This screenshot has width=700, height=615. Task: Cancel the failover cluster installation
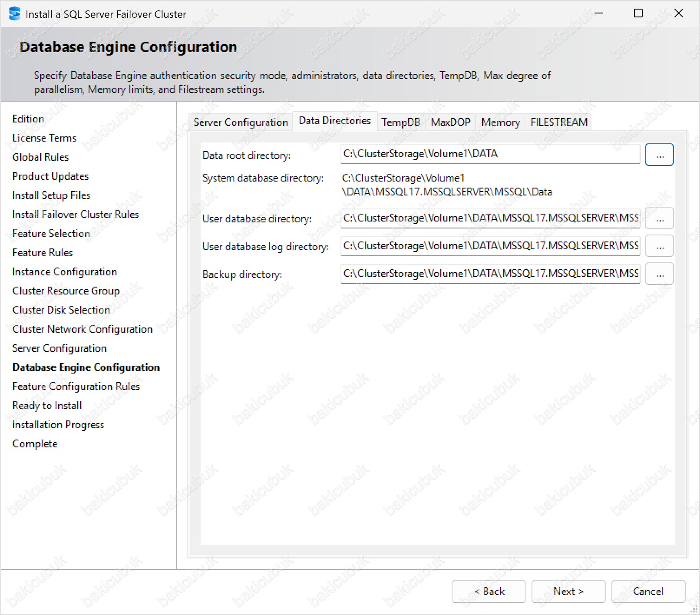pyautogui.click(x=648, y=592)
